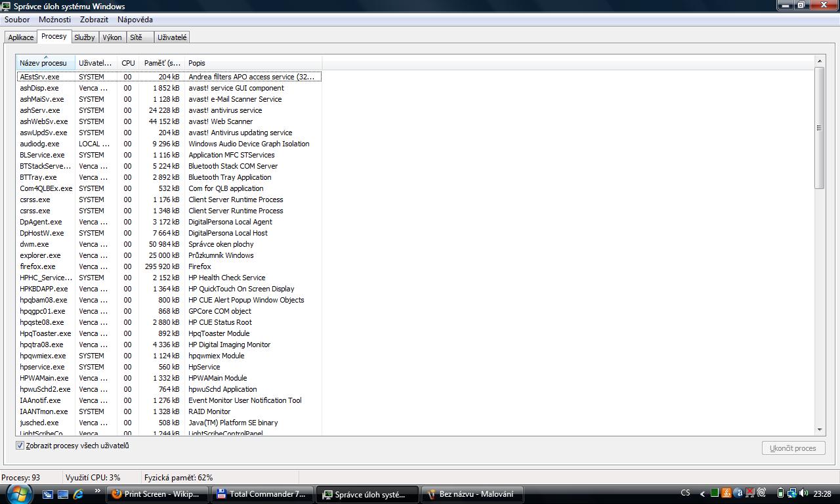Check the battery status tray icon
The image size is (840, 504).
click(780, 493)
